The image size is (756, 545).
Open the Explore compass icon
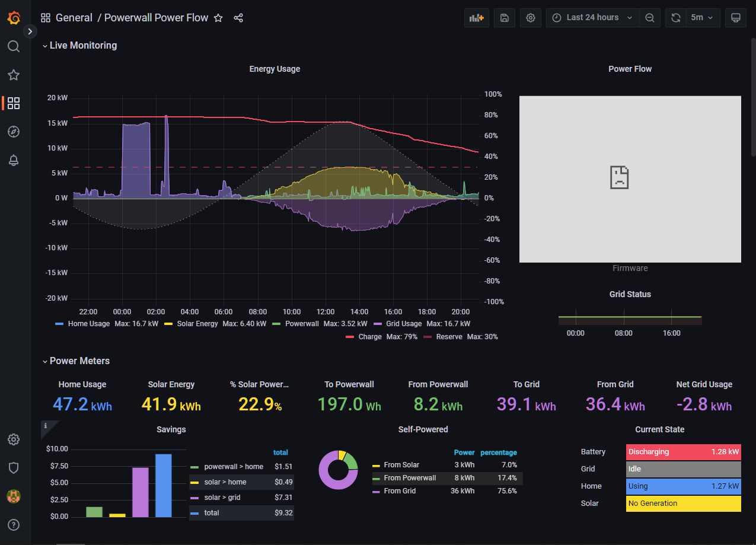[14, 132]
